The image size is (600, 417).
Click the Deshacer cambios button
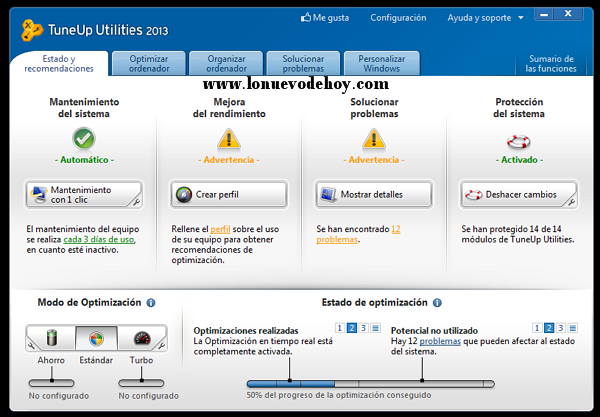tap(519, 195)
